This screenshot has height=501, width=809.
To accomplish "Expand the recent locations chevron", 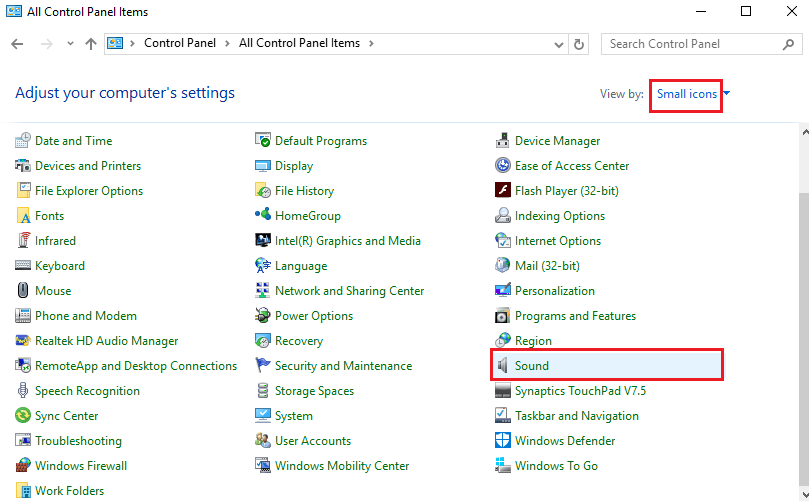I will 70,44.
